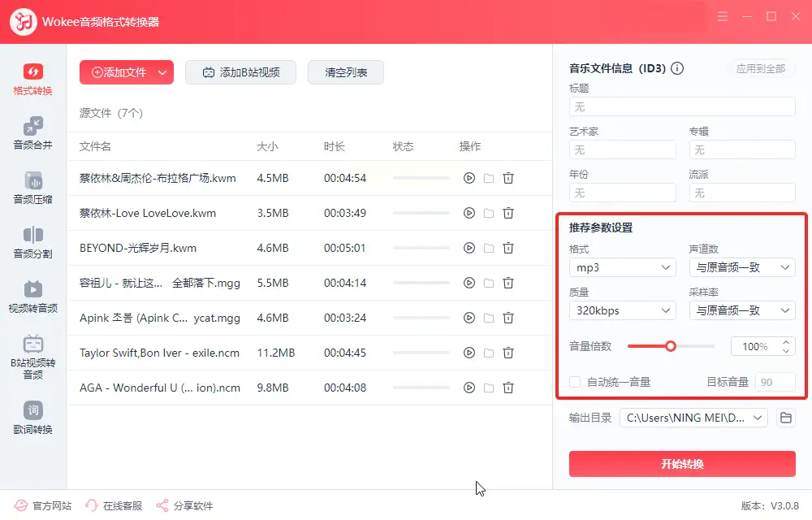
Task: Open the 分享软件 link
Action: pyautogui.click(x=185, y=505)
